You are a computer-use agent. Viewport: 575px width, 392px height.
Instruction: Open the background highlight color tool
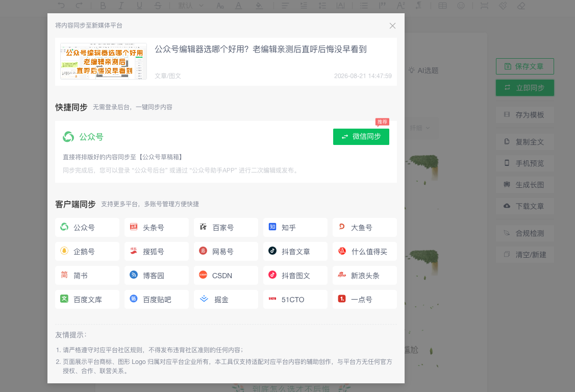click(x=259, y=6)
